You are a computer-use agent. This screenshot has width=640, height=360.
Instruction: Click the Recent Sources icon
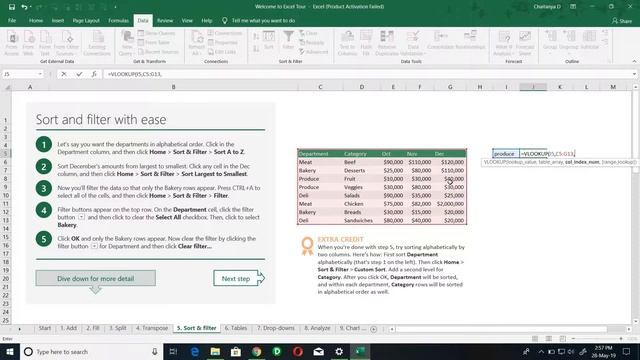coord(141,52)
